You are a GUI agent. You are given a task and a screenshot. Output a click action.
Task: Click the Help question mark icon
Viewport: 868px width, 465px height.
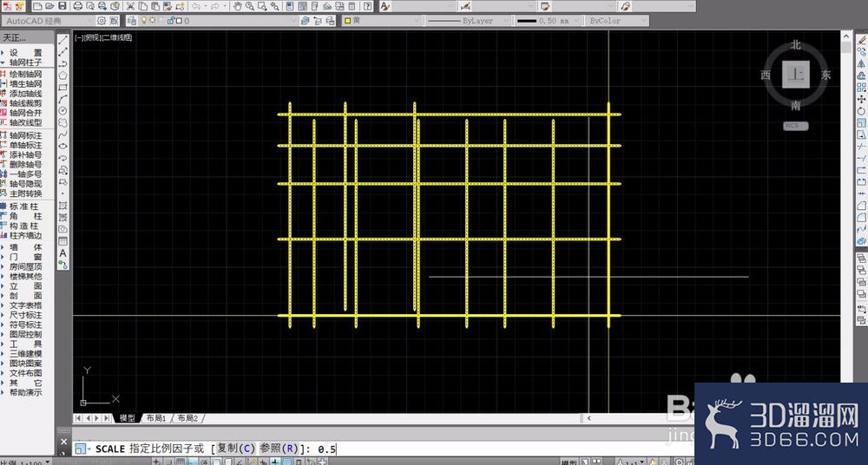click(x=368, y=6)
